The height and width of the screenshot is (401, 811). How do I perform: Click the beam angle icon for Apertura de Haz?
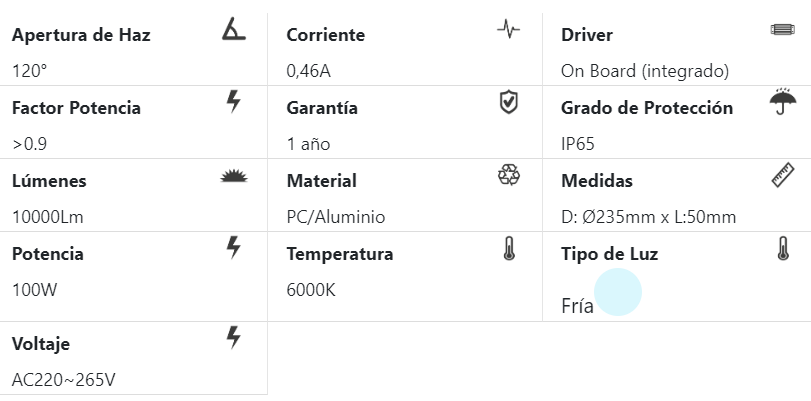(x=233, y=29)
